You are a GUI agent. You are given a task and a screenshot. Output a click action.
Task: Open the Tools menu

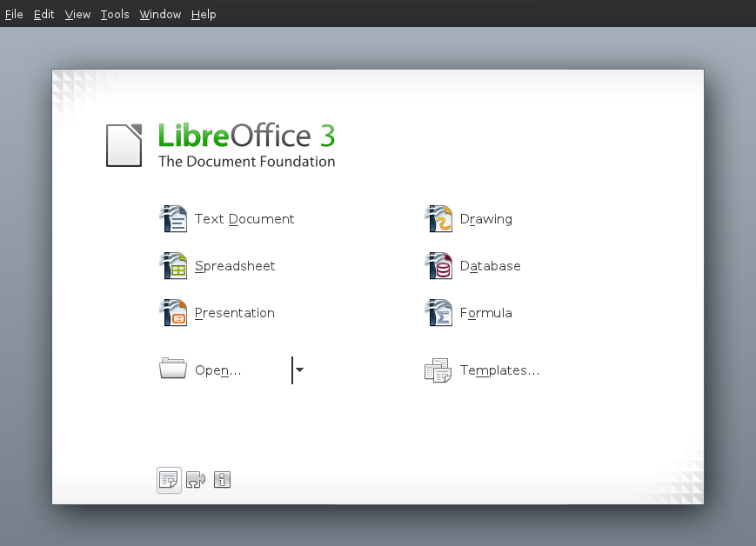[x=115, y=15]
